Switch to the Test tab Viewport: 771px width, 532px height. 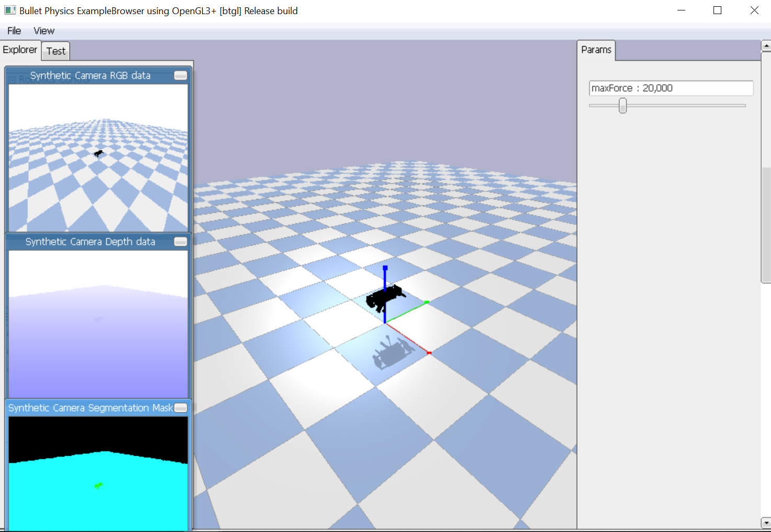point(55,51)
